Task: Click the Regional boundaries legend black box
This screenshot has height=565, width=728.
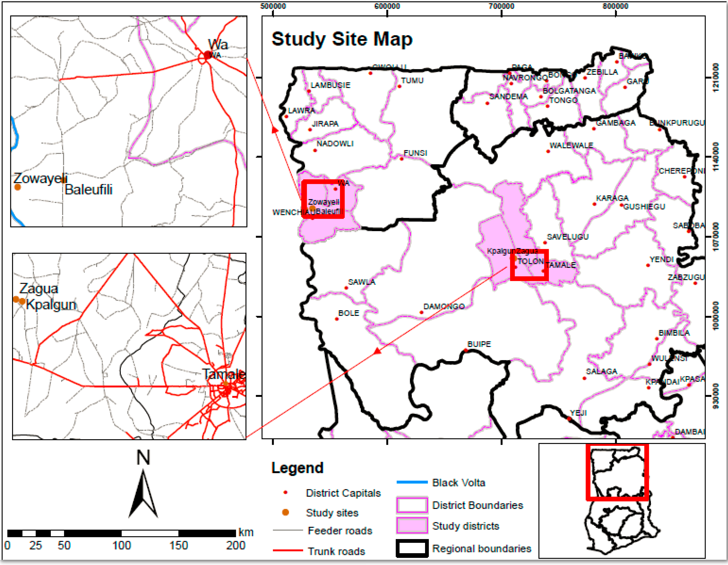Action: point(412,548)
